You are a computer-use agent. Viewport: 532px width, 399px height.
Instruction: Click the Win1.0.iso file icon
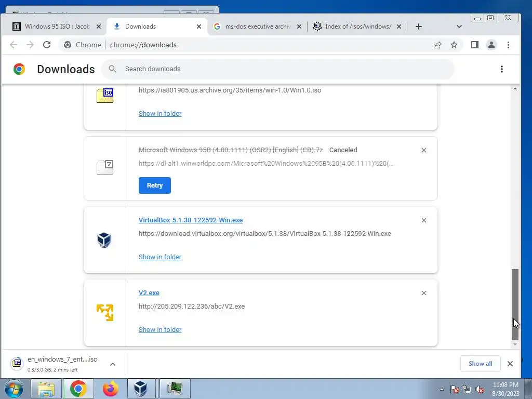pyautogui.click(x=105, y=96)
